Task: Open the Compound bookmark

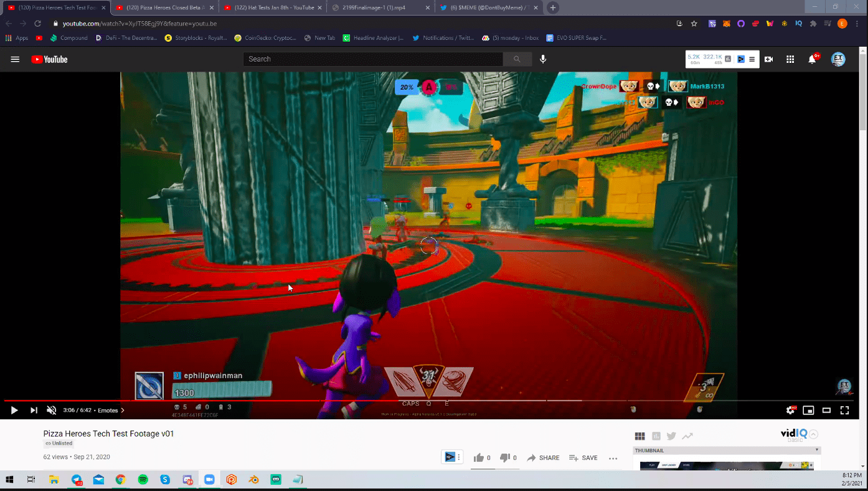Action: click(69, 38)
